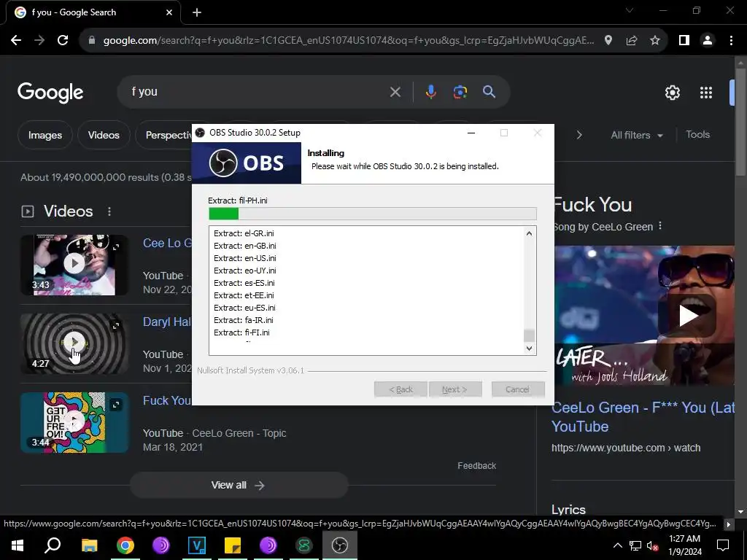Select 'Extract: el-GR.ini' log line
The image size is (747, 560).
(244, 233)
